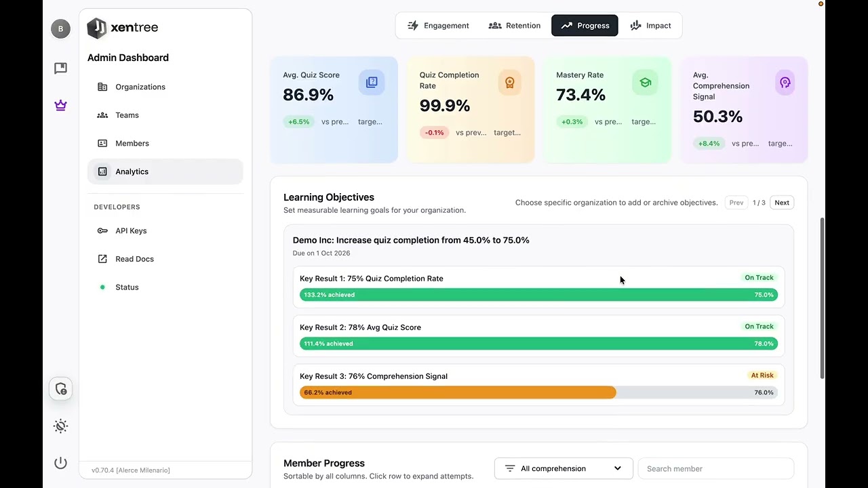
Task: Click the +0.3% Mastery Rate badge
Action: click(x=572, y=122)
